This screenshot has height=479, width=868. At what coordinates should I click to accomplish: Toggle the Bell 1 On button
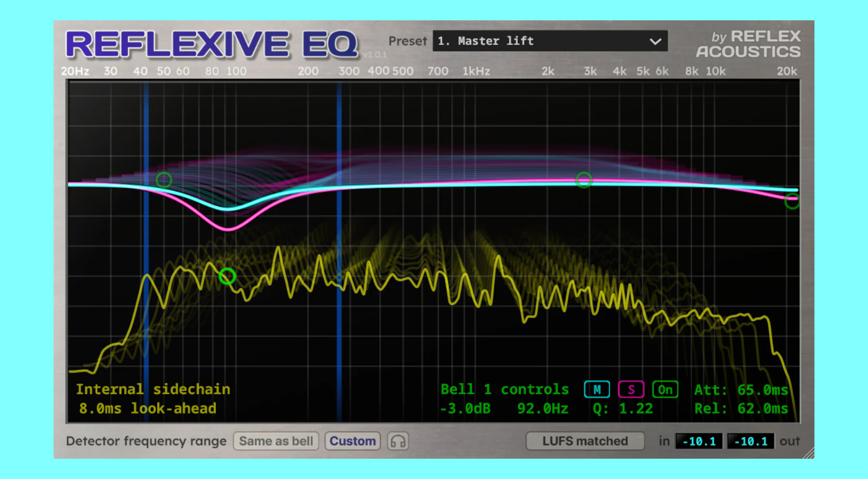pos(665,389)
